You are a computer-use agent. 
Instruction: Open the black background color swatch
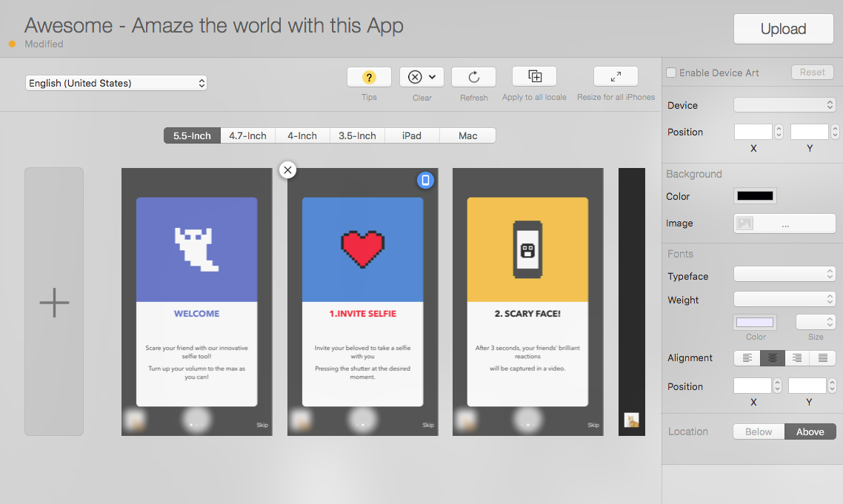tap(755, 196)
